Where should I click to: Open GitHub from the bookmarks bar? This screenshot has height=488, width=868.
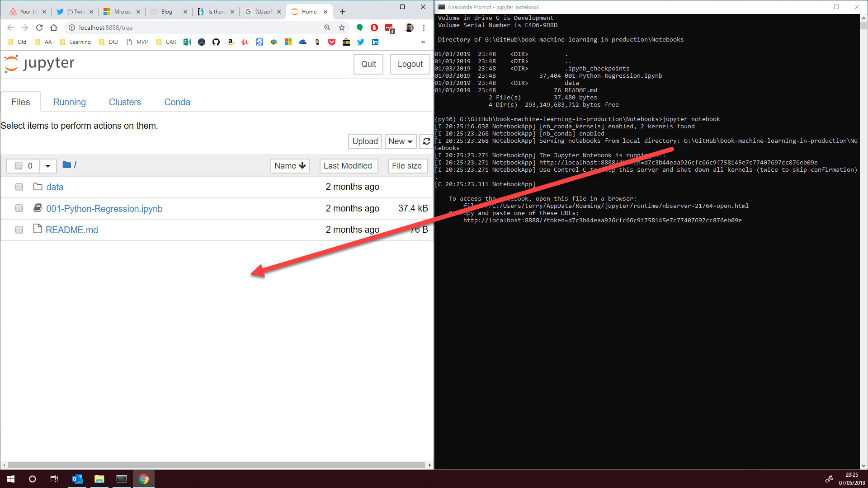[216, 42]
